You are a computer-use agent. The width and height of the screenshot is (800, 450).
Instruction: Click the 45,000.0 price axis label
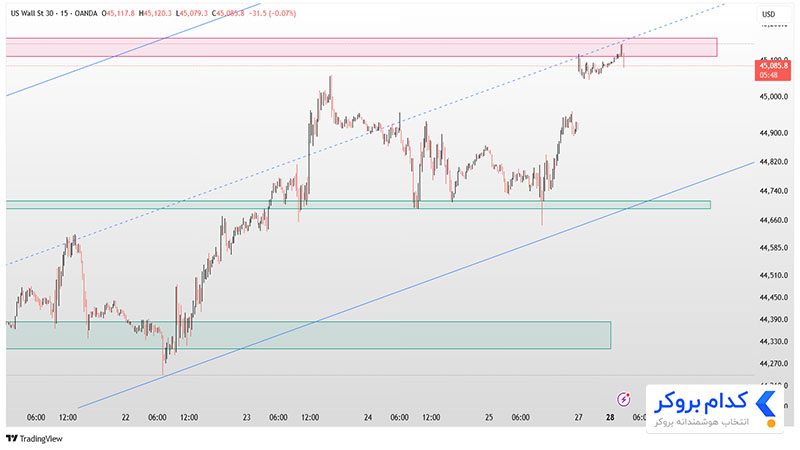tap(773, 97)
